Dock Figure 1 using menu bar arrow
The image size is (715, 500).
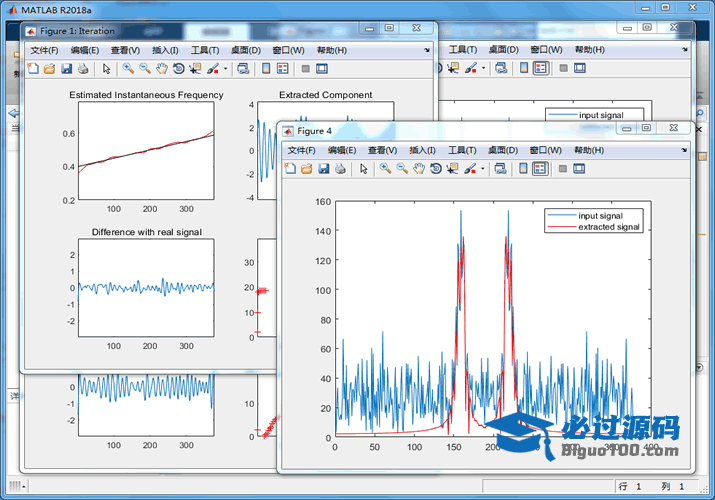pyautogui.click(x=427, y=50)
